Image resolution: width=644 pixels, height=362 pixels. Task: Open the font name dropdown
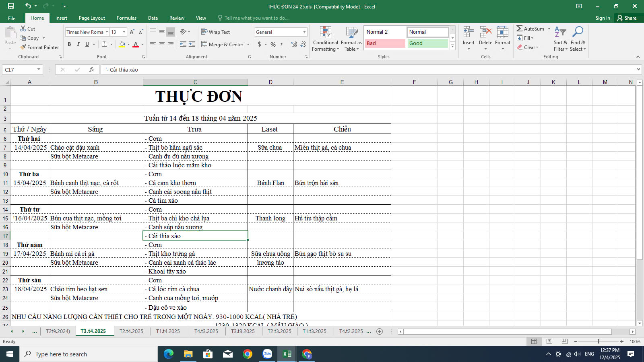point(107,32)
